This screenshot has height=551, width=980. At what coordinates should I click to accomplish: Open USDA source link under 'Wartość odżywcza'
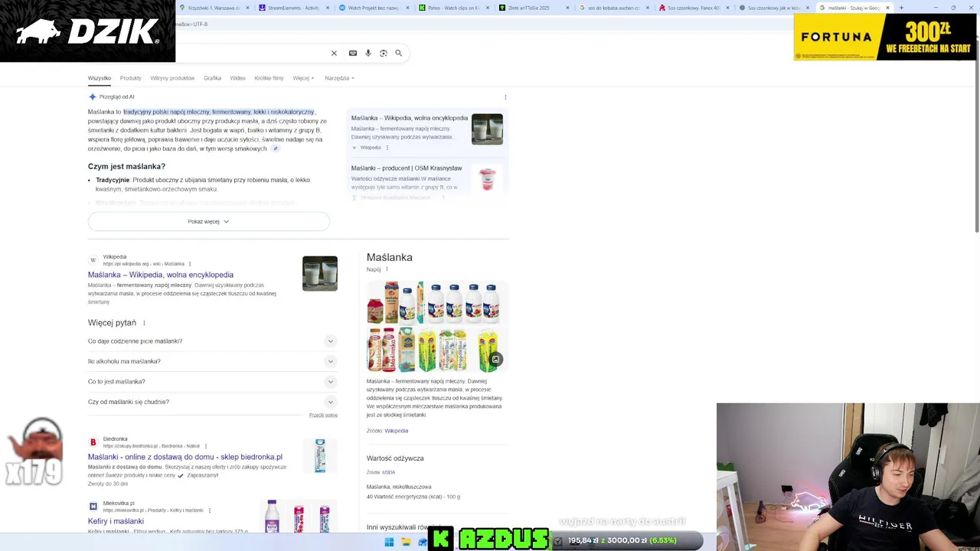click(x=388, y=472)
